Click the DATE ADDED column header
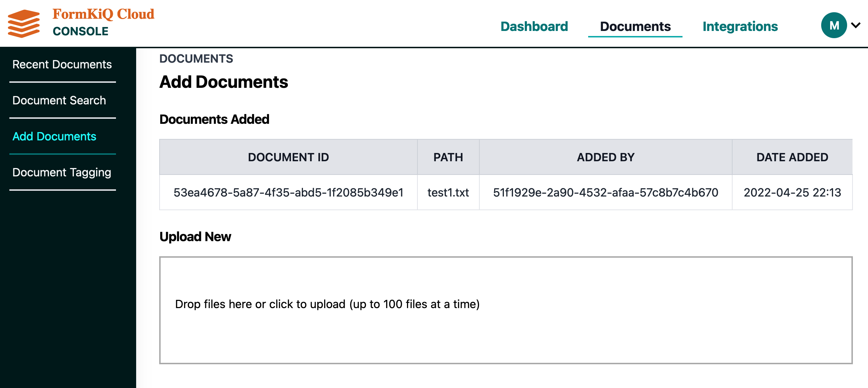868x388 pixels. 792,157
